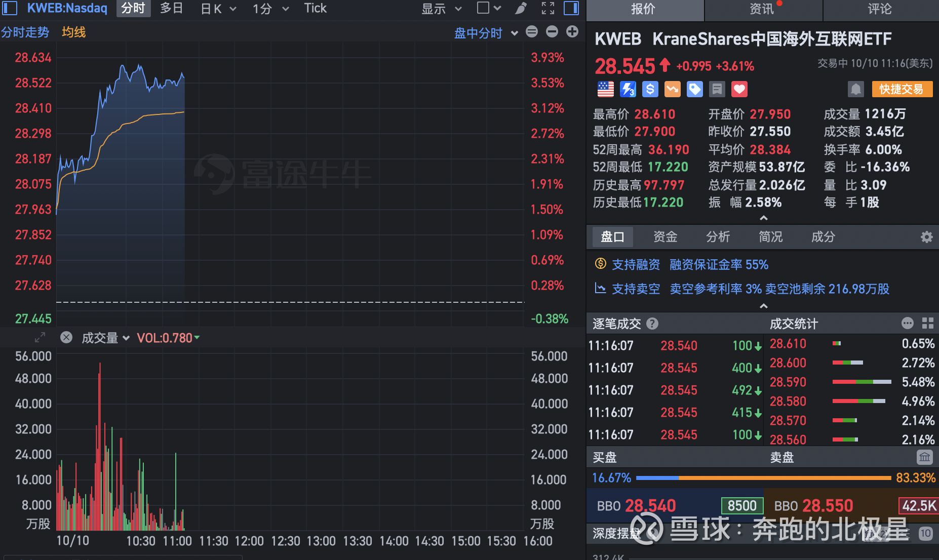Select the drawing brush tool
The image size is (939, 560).
coord(520,8)
